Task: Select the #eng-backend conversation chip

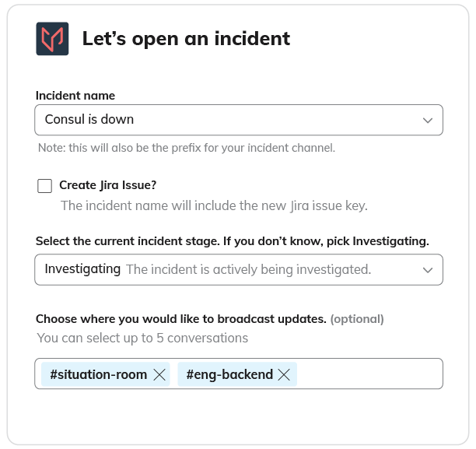Action: tap(229, 375)
